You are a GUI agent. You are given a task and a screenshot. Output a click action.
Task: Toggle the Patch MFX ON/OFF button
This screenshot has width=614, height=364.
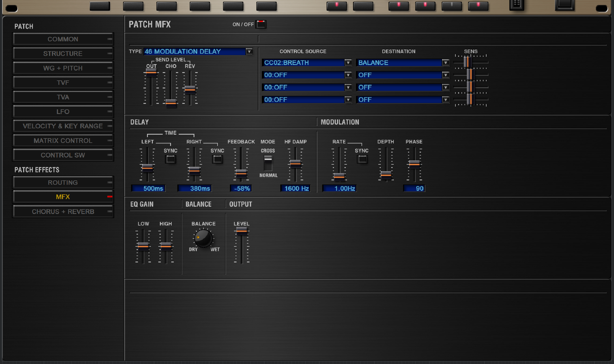[x=261, y=24]
